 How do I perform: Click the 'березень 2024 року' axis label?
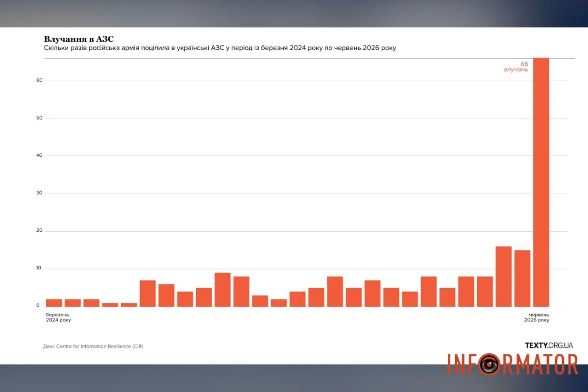(x=58, y=317)
